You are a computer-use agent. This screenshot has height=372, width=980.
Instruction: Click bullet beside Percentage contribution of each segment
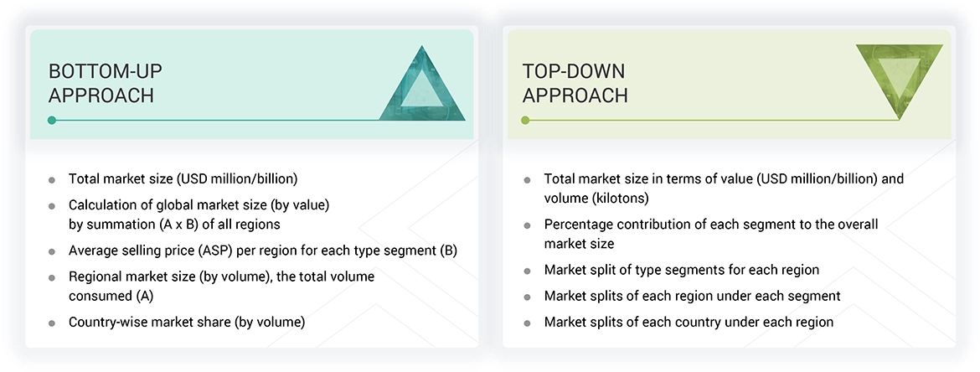pyautogui.click(x=527, y=225)
